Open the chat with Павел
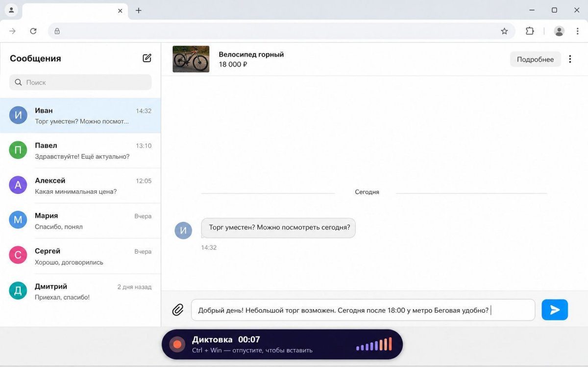Image resolution: width=588 pixels, height=367 pixels. [80, 151]
